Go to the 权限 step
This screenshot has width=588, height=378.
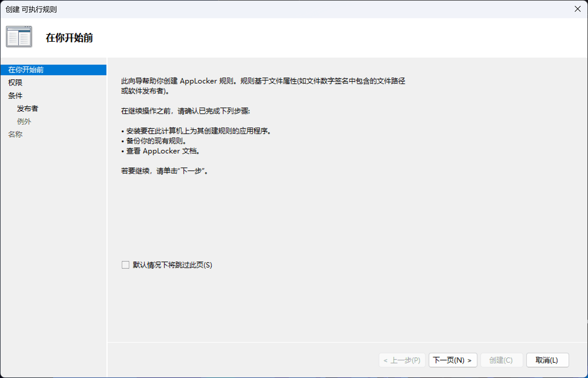coord(15,83)
